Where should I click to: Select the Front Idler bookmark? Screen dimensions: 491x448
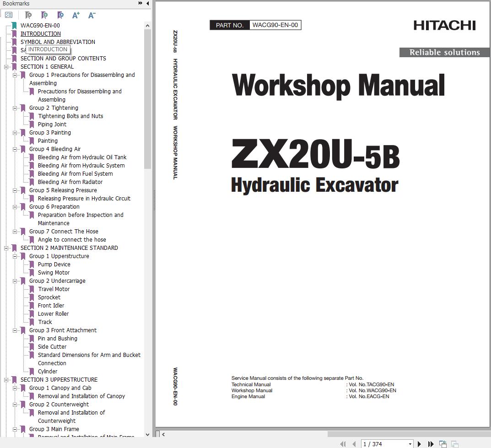tap(51, 305)
